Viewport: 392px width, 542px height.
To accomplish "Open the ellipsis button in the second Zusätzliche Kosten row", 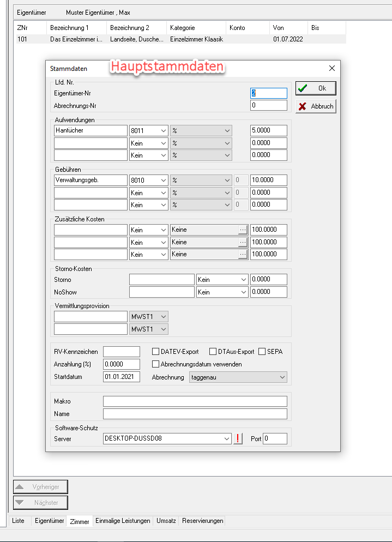I will pos(243,242).
